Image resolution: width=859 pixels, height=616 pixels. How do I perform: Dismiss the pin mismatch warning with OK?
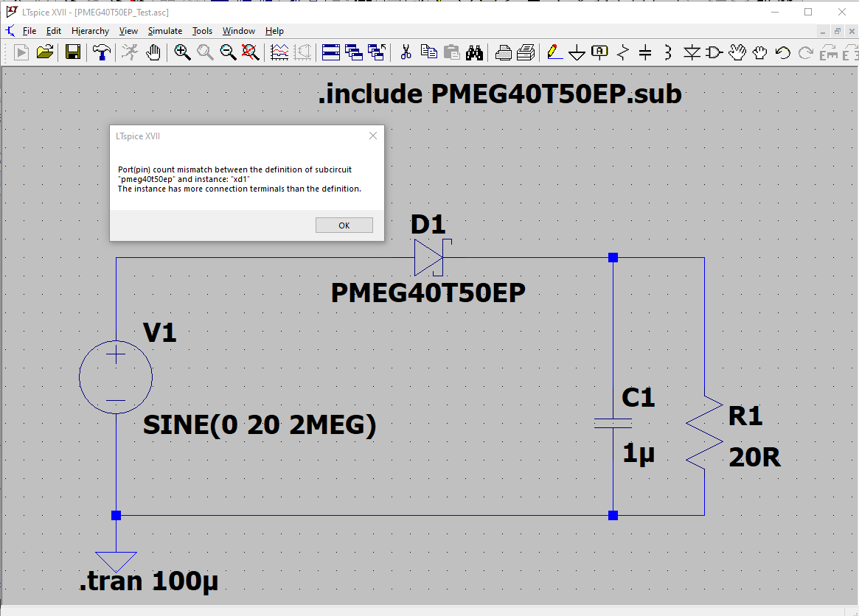tap(344, 225)
